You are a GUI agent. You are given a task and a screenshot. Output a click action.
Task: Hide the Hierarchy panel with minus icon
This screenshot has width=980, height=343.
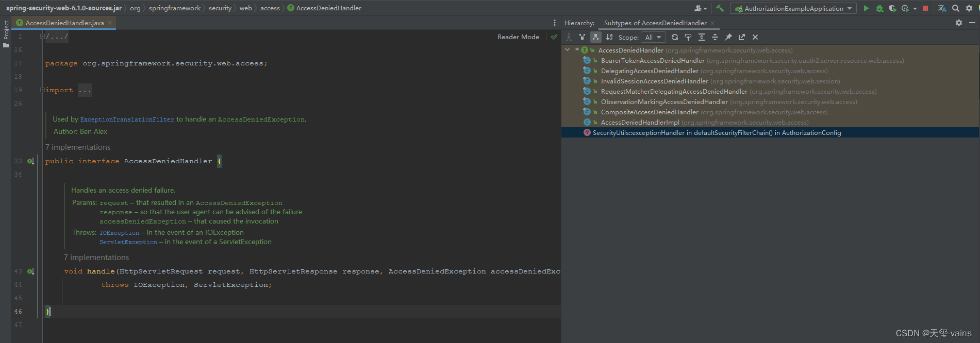point(972,23)
